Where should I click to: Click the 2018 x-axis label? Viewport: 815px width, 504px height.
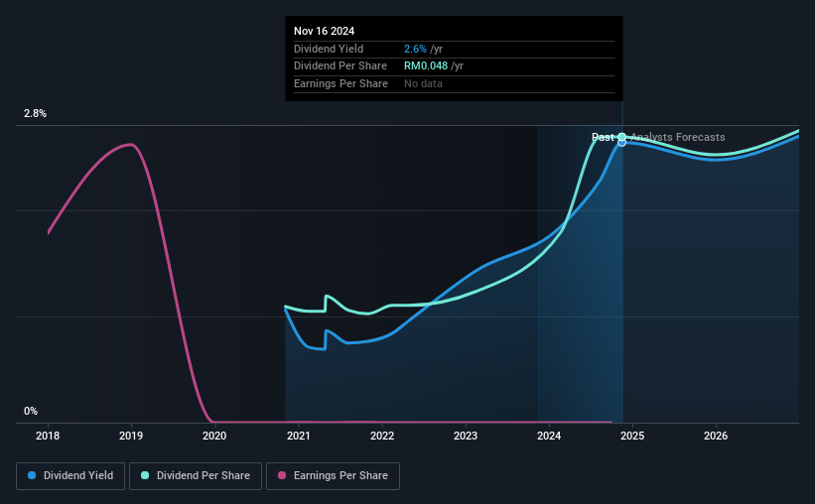click(48, 436)
